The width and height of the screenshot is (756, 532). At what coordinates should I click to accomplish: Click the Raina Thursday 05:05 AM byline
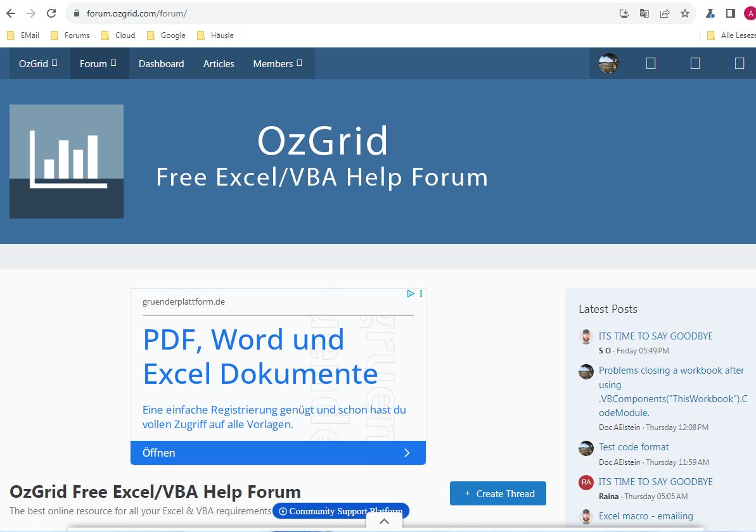click(643, 497)
